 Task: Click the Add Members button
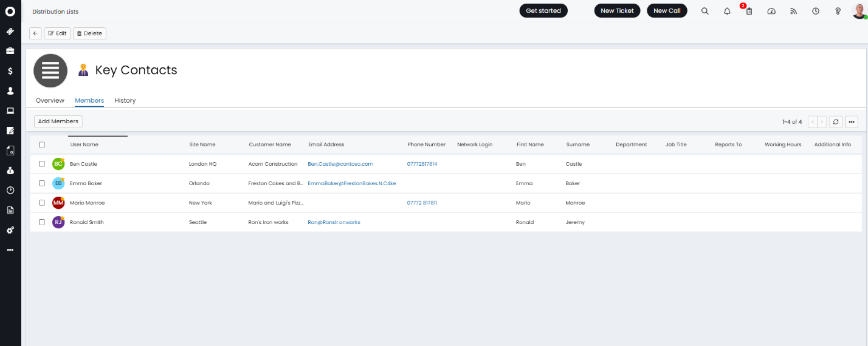58,121
